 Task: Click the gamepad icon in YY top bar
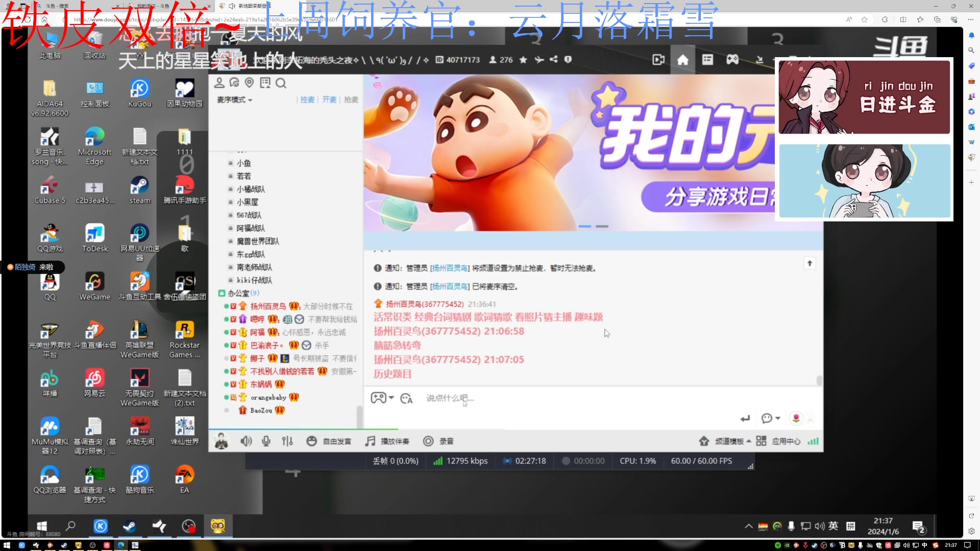click(732, 60)
